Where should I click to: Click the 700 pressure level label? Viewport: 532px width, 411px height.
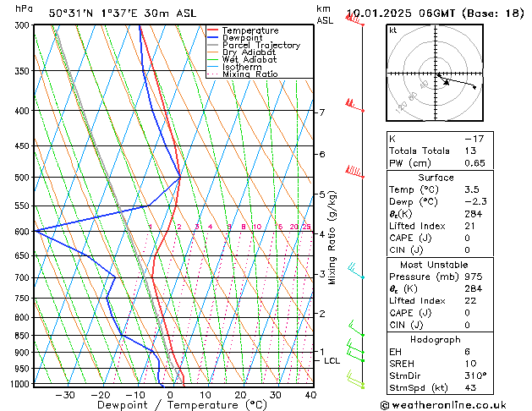tap(24, 277)
